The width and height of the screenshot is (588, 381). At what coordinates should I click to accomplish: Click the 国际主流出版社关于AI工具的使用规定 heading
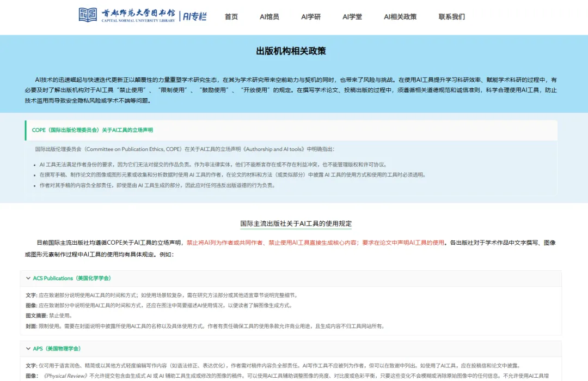click(x=296, y=223)
